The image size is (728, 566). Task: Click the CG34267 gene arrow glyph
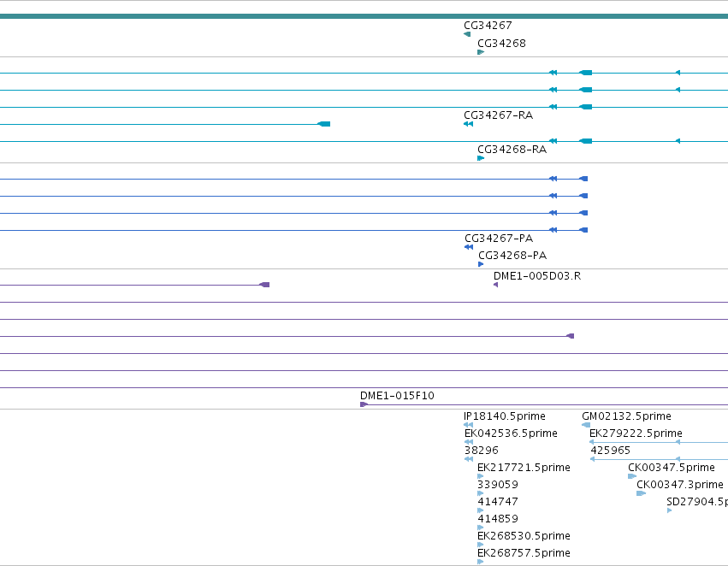coord(467,34)
